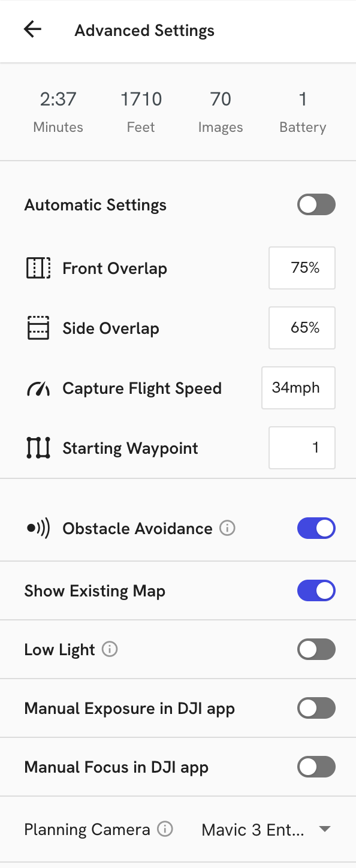The height and width of the screenshot is (868, 356).
Task: Disable the Obstacle Avoidance toggle
Action: coord(316,529)
